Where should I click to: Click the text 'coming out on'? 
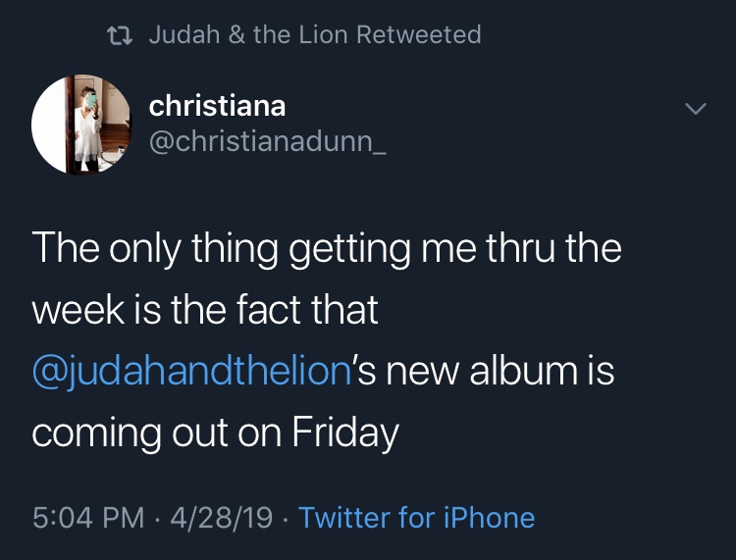157,433
